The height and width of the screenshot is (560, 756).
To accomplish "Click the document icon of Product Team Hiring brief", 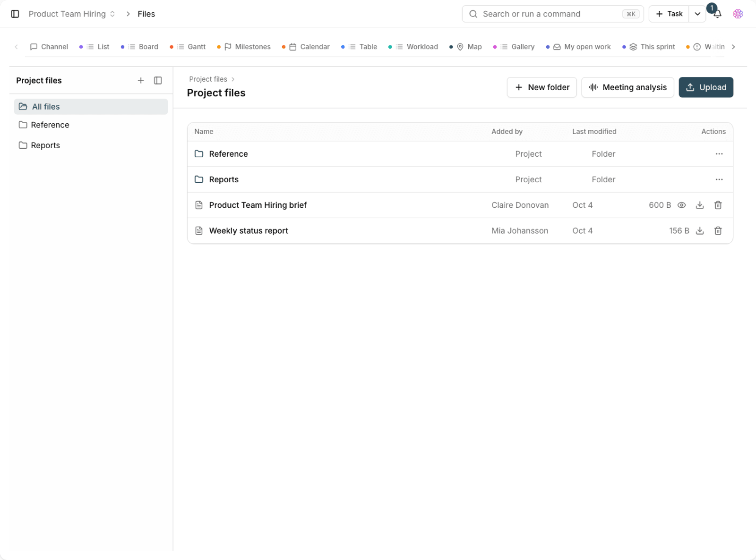I will pos(199,205).
